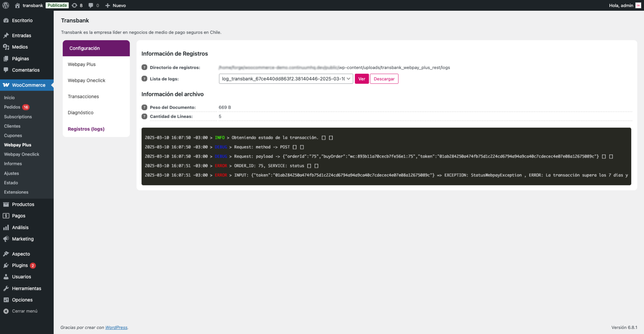Open the Subscriptions submenu item
The width and height of the screenshot is (644, 334).
18,117
